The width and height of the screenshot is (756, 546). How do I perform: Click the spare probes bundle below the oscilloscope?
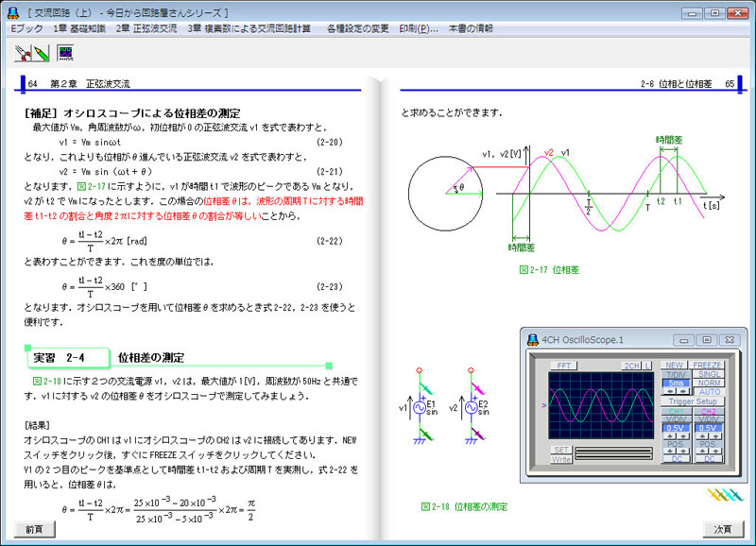click(x=725, y=494)
